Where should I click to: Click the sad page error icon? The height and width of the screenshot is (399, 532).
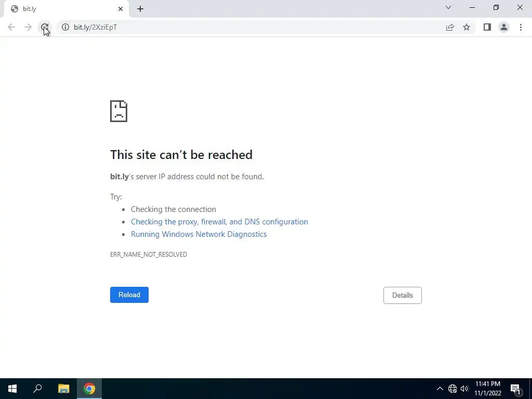point(119,111)
